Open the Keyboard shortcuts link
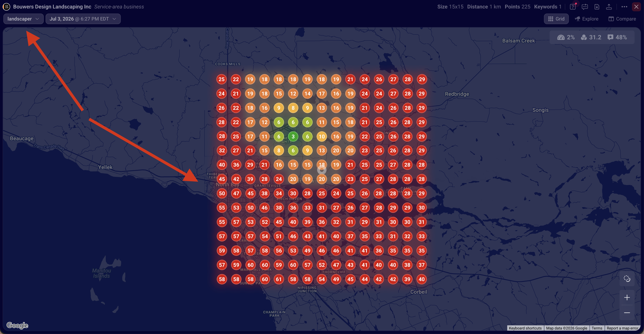The image size is (644, 334). (x=525, y=328)
